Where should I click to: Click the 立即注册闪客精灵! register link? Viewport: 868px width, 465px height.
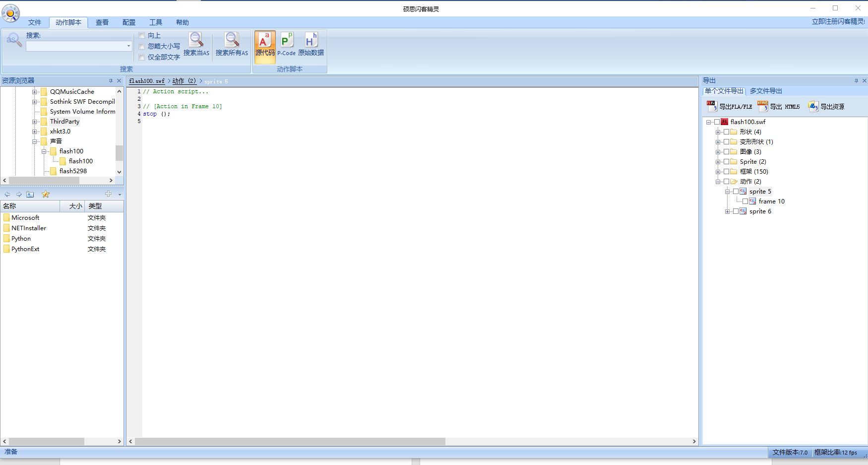pyautogui.click(x=838, y=22)
